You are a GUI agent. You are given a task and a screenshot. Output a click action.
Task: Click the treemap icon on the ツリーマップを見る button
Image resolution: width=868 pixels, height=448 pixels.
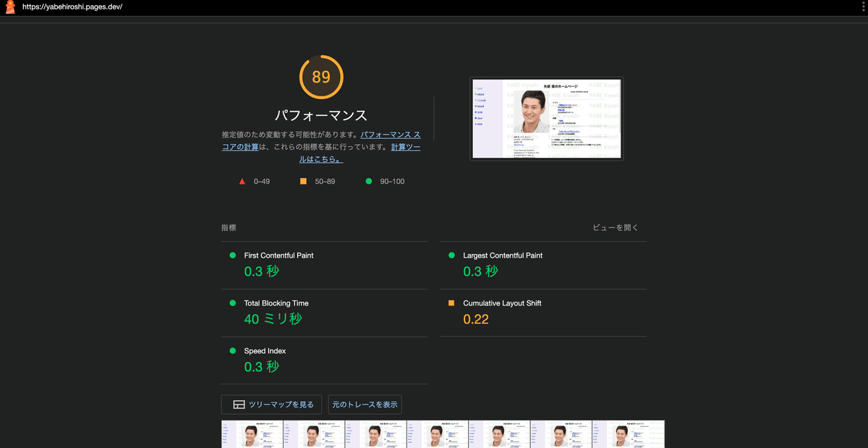[239, 405]
